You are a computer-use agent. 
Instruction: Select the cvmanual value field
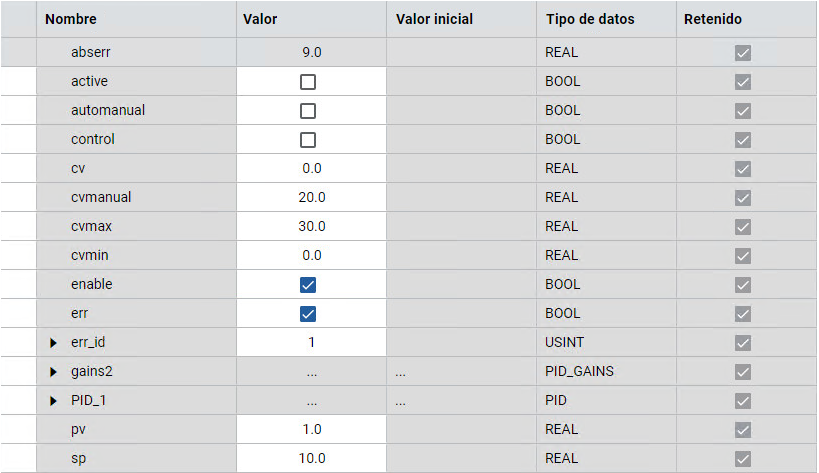[x=311, y=198]
